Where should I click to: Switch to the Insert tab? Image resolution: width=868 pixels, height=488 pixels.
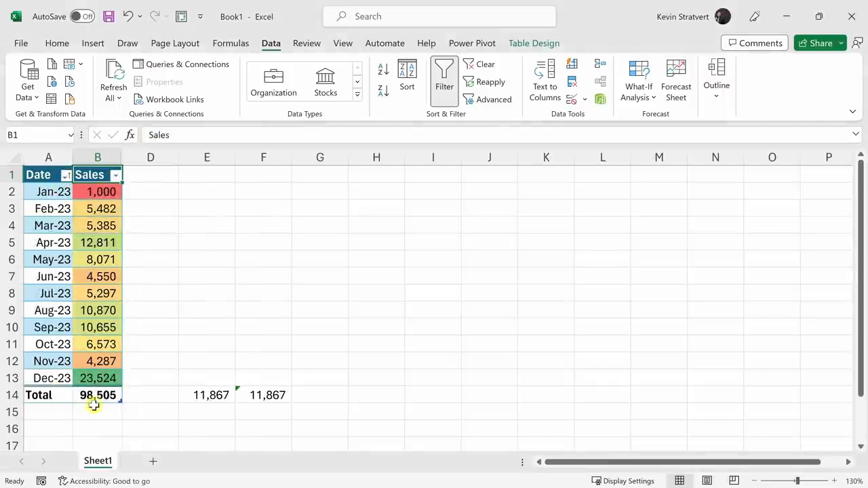pos(93,43)
